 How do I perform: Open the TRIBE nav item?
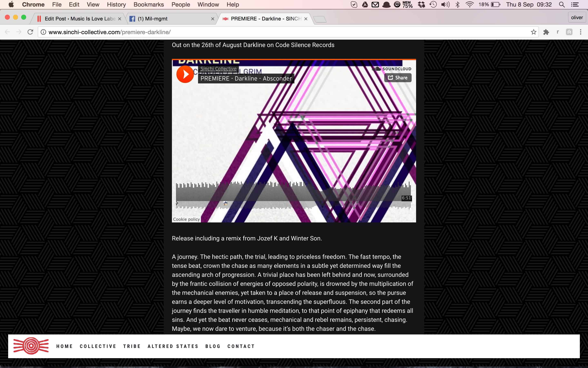pyautogui.click(x=132, y=346)
